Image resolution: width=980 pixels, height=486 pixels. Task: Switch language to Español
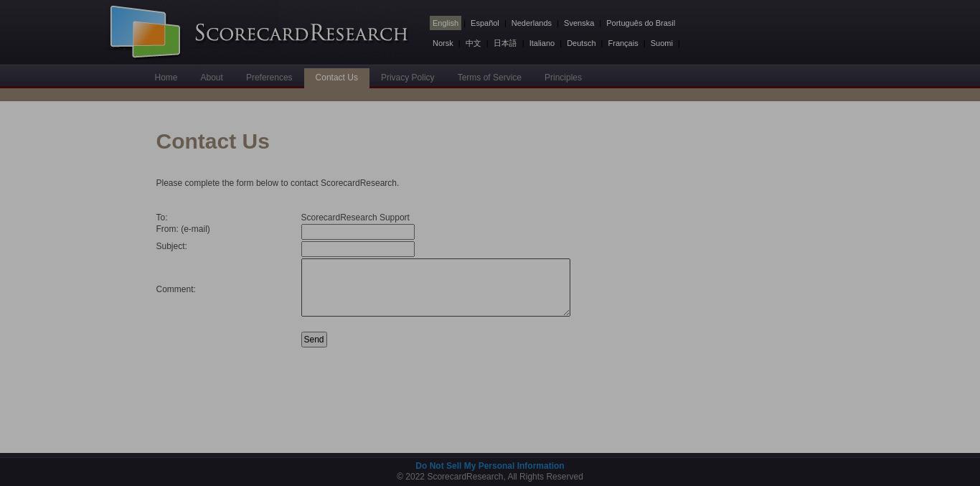[x=485, y=23]
